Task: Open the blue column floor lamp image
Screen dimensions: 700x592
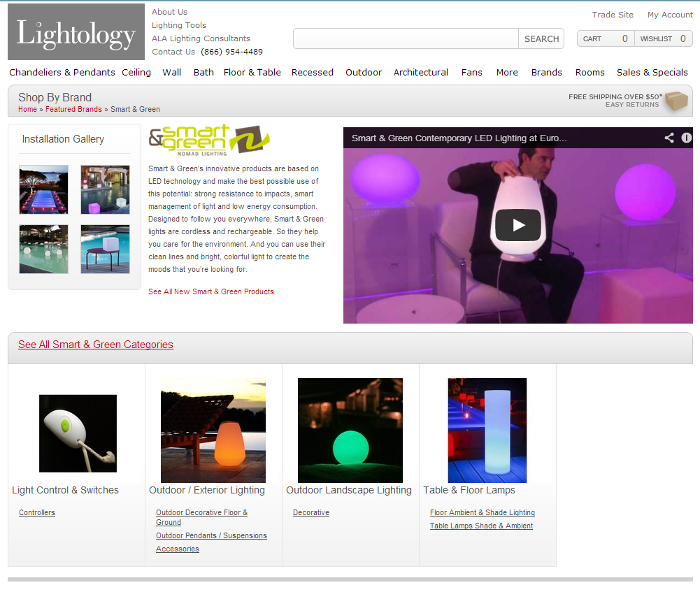Action: click(x=487, y=431)
